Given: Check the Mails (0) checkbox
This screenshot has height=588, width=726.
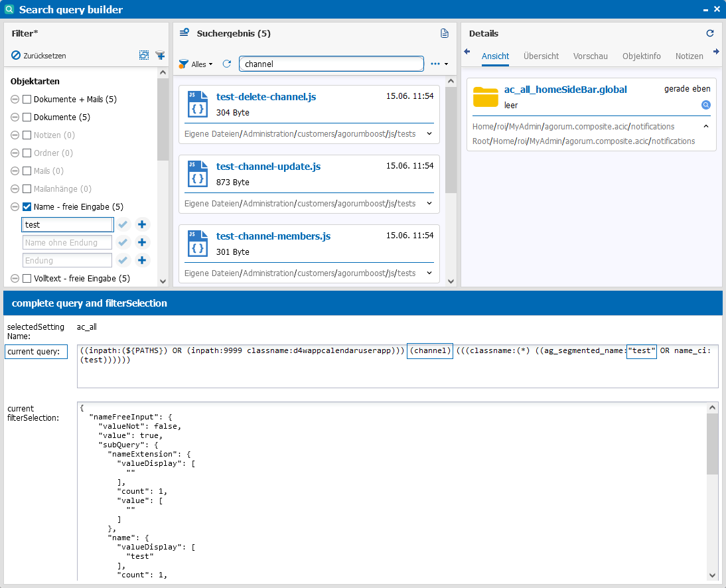Looking at the screenshot, I should coord(27,171).
